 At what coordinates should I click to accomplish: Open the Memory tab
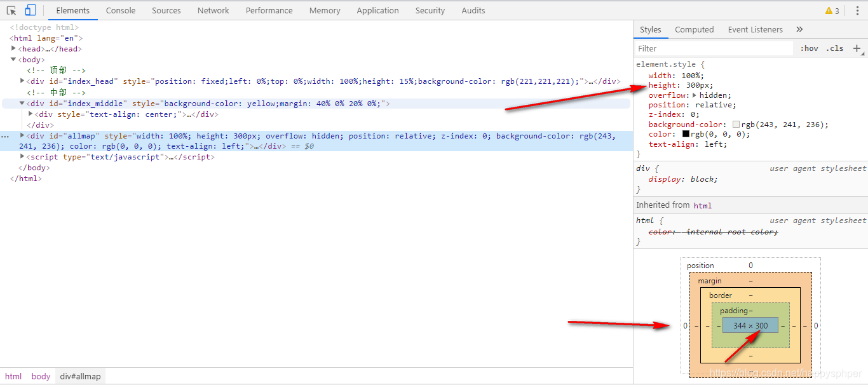coord(325,11)
